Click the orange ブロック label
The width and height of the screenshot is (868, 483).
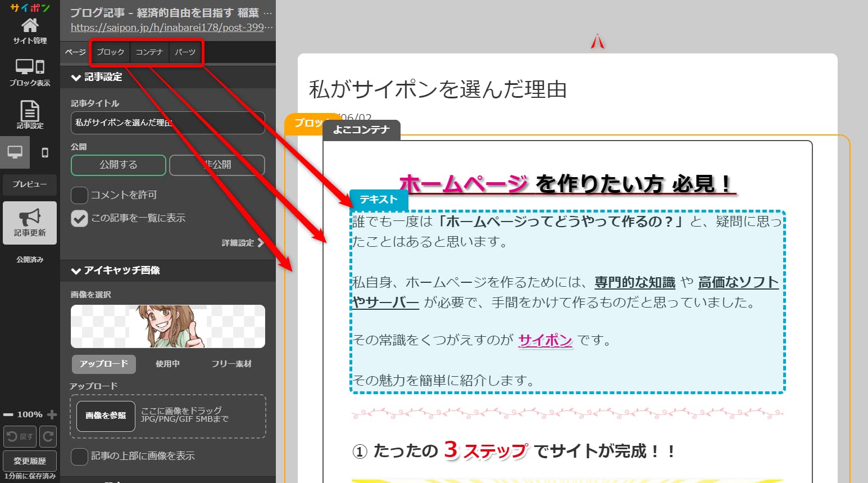306,123
